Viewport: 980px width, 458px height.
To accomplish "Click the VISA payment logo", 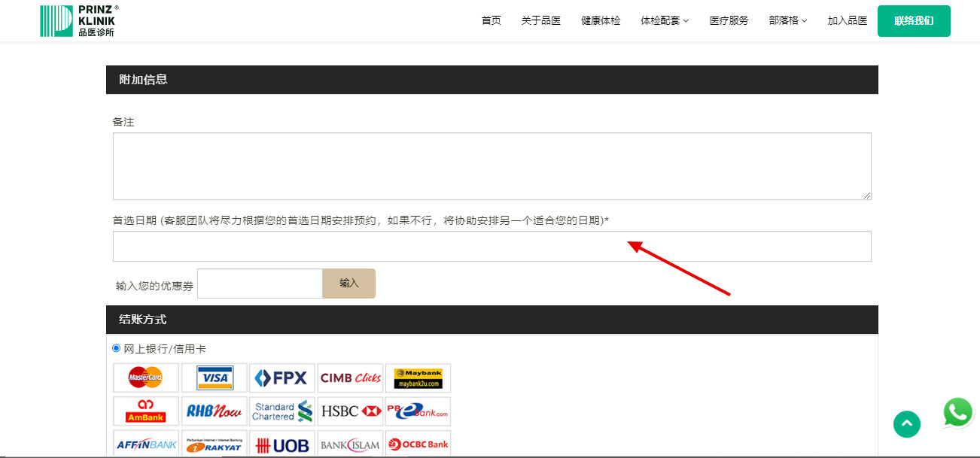I will [x=215, y=378].
